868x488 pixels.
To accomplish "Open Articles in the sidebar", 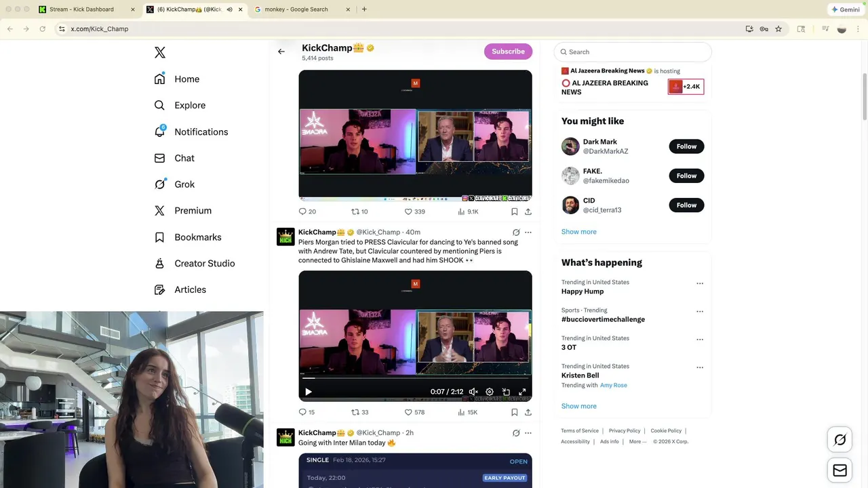I will pyautogui.click(x=180, y=289).
